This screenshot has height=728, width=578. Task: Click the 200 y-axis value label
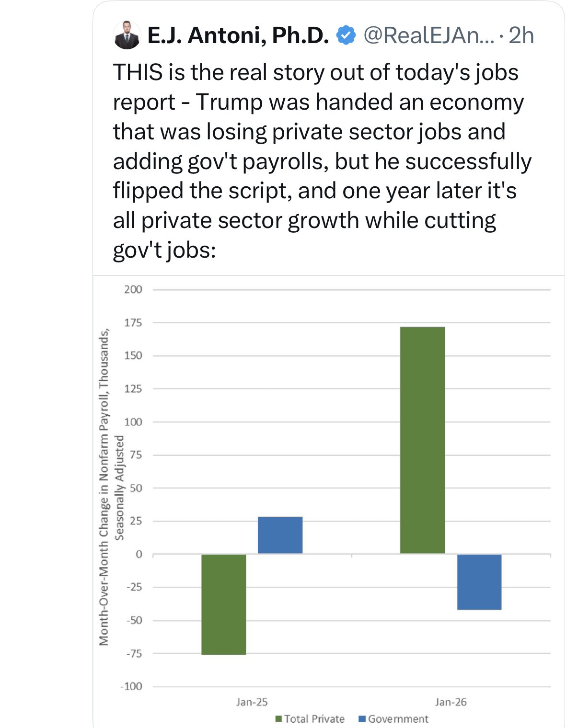(133, 289)
